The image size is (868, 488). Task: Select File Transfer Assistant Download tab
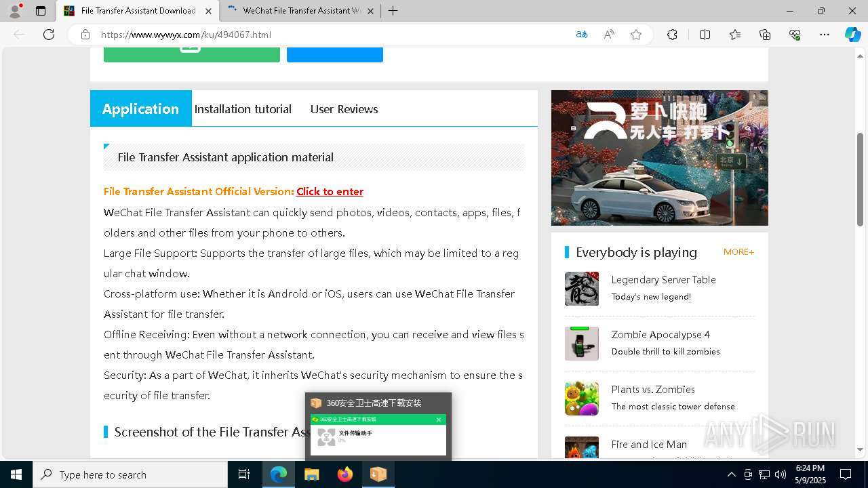(138, 11)
